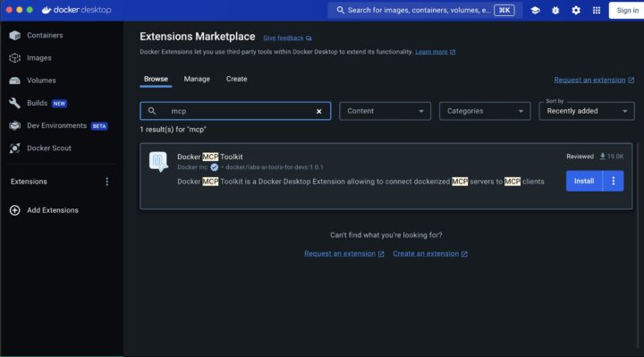The image size is (644, 357).
Task: Click the NEW badge beside Builds
Action: click(x=59, y=104)
